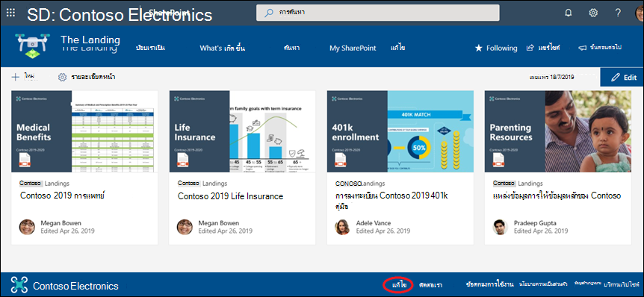Screen dimensions: 644x297
Task: Click The Landing drone site logo
Action: click(x=32, y=46)
